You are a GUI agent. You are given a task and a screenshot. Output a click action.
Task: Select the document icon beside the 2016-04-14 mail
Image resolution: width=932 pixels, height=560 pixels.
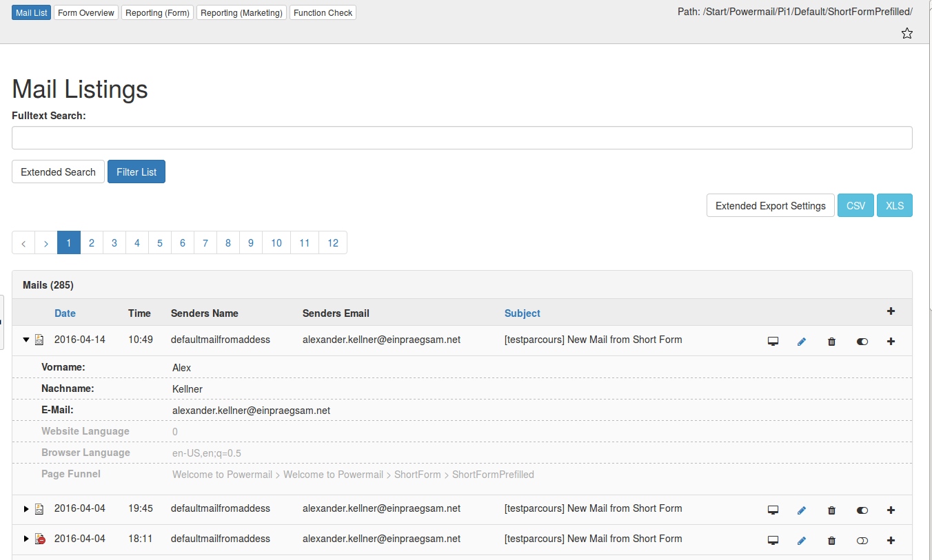coord(39,340)
